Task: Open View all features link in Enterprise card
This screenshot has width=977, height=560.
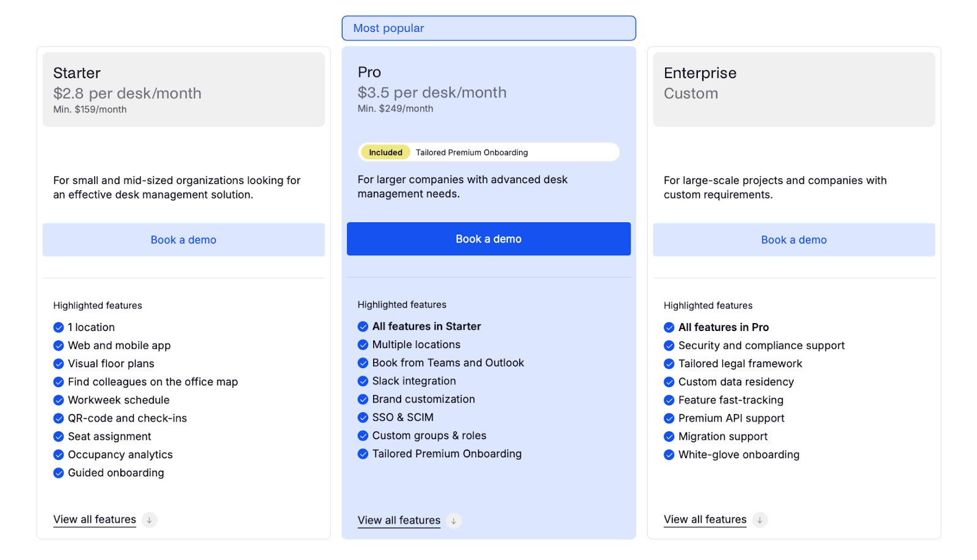Action: click(x=705, y=520)
